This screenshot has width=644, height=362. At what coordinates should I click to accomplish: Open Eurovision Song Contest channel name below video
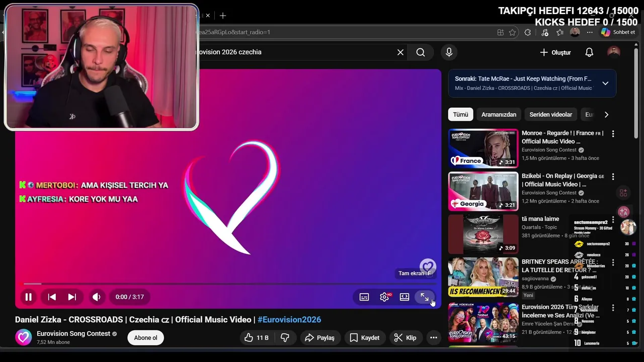[x=73, y=333]
